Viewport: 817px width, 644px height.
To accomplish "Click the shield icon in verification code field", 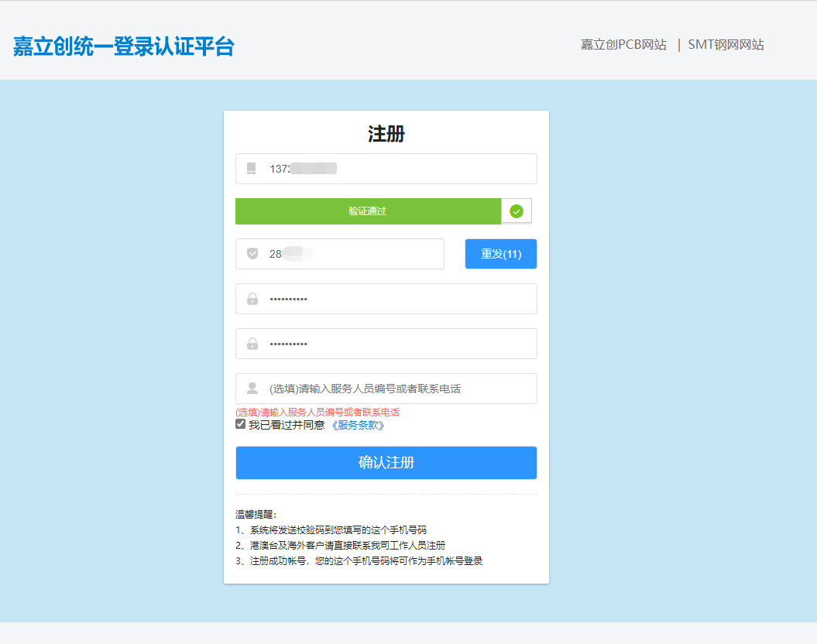I will point(252,254).
